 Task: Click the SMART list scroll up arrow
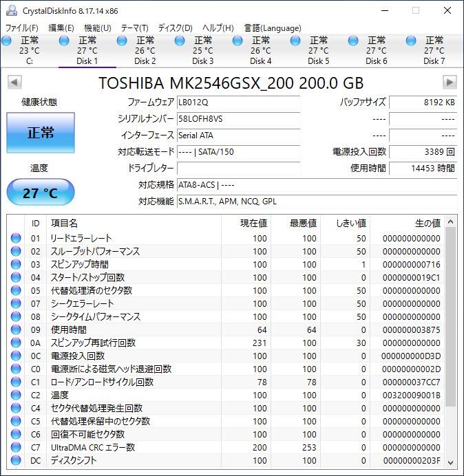click(451, 222)
